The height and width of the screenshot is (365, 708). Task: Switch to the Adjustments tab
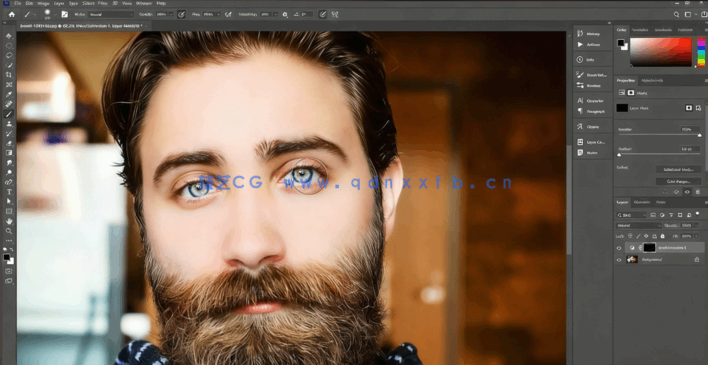pos(652,80)
